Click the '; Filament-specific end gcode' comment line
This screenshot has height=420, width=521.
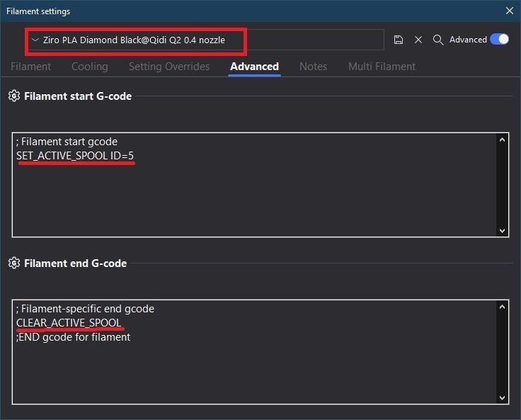(x=85, y=309)
